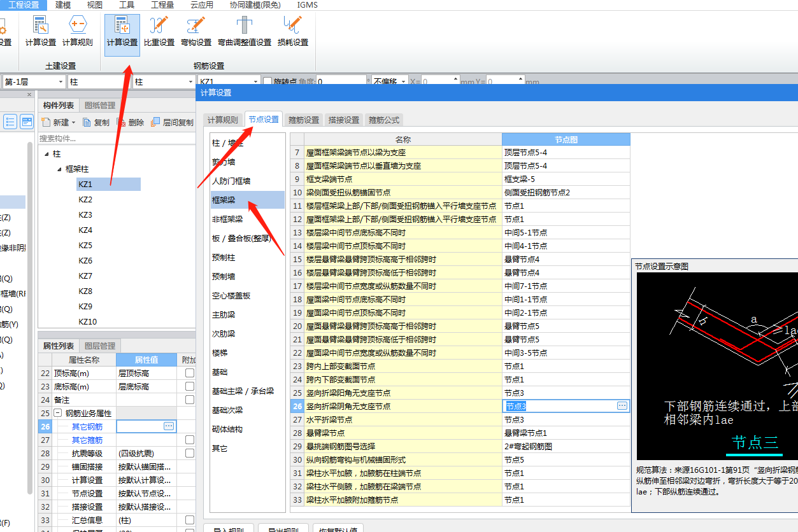This screenshot has width=798, height=532.
Task: Click 2#弯起钢筋图 cell in row 29
Action: (x=566, y=446)
